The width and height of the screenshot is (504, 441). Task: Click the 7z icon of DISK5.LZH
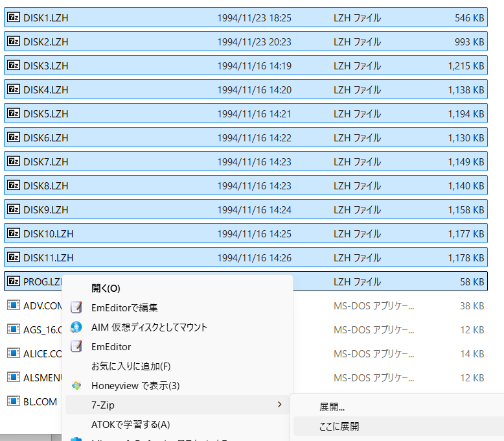tap(14, 113)
